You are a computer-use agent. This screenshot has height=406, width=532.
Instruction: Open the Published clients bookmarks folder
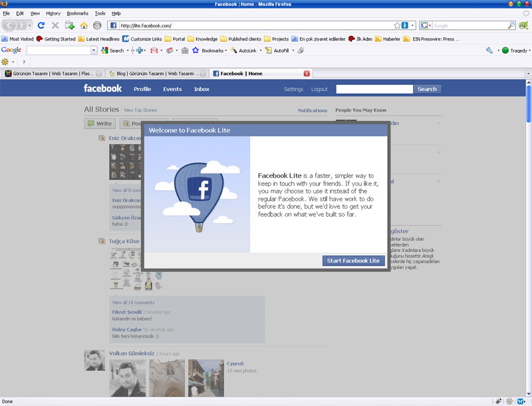click(241, 39)
